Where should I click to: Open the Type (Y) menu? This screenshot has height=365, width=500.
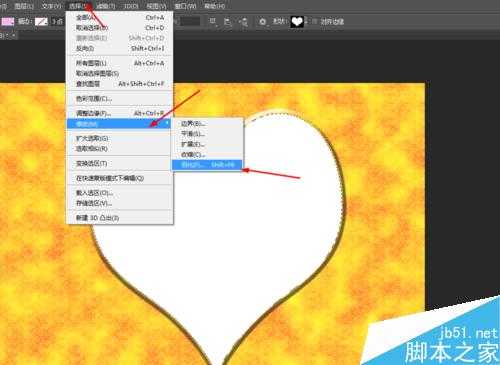click(52, 6)
